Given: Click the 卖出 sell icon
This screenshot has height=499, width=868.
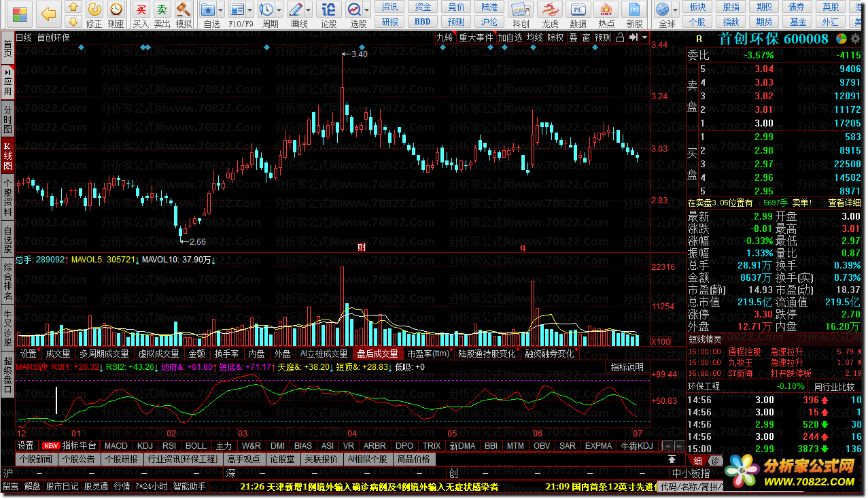Looking at the screenshot, I should (x=162, y=14).
